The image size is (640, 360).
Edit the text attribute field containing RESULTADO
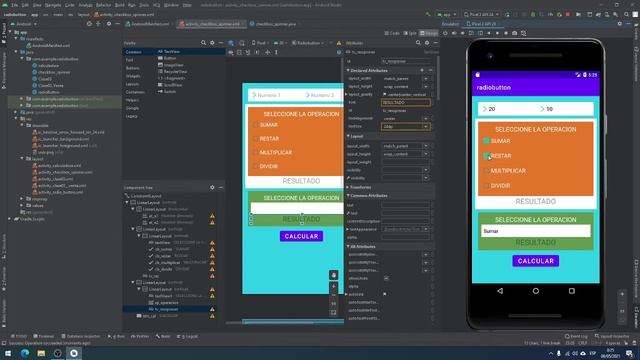[405, 102]
